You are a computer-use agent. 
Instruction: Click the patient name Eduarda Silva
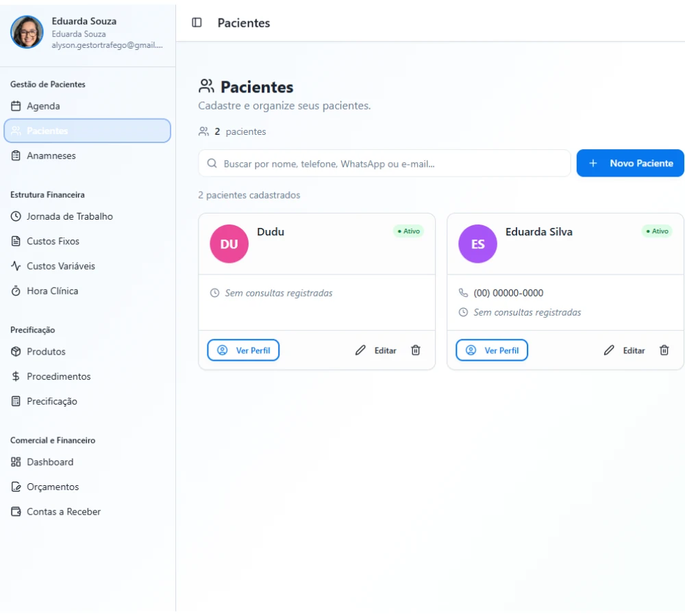tap(538, 232)
